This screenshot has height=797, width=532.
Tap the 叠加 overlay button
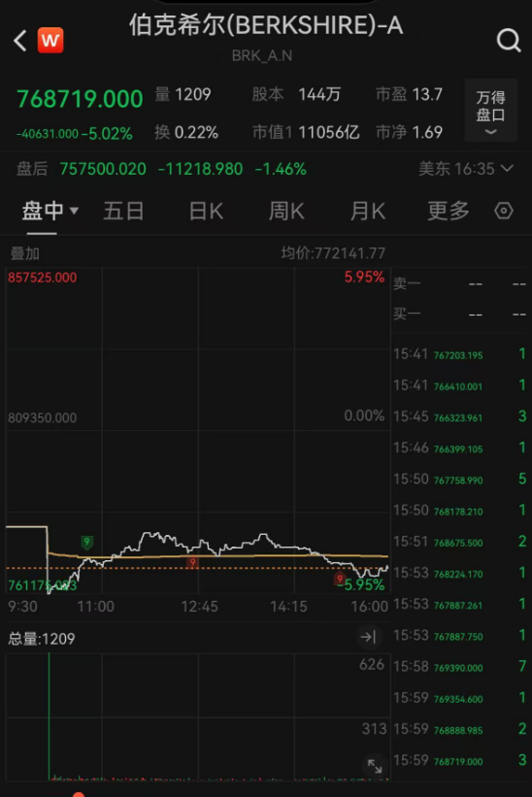tap(25, 253)
